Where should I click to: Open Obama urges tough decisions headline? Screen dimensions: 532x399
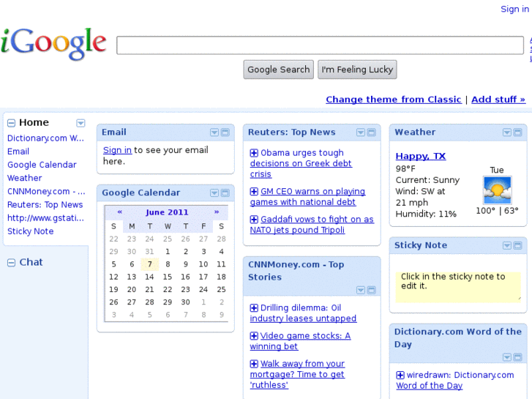click(x=301, y=164)
